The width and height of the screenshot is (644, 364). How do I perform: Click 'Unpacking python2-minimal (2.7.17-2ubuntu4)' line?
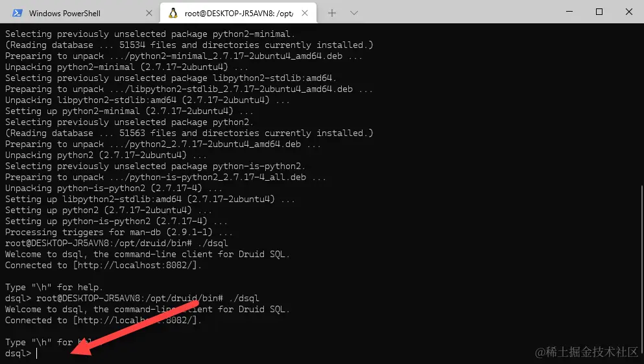pyautogui.click(x=126, y=67)
